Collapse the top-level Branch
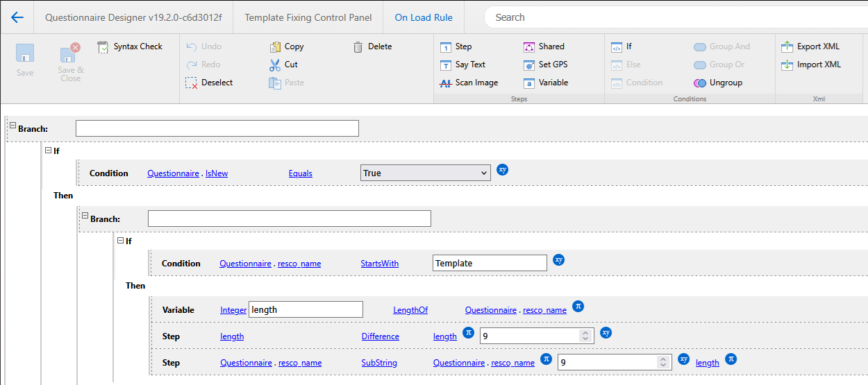Image resolution: width=868 pixels, height=385 pixels. click(x=12, y=125)
